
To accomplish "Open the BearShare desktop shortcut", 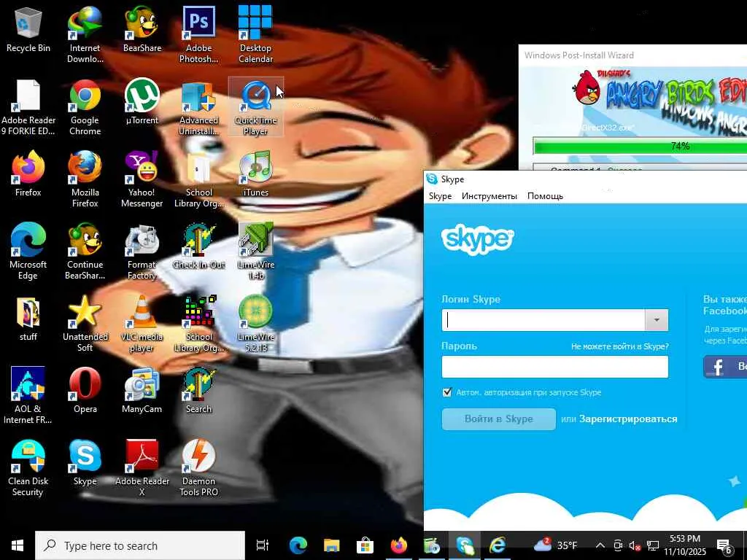I will tap(142, 28).
